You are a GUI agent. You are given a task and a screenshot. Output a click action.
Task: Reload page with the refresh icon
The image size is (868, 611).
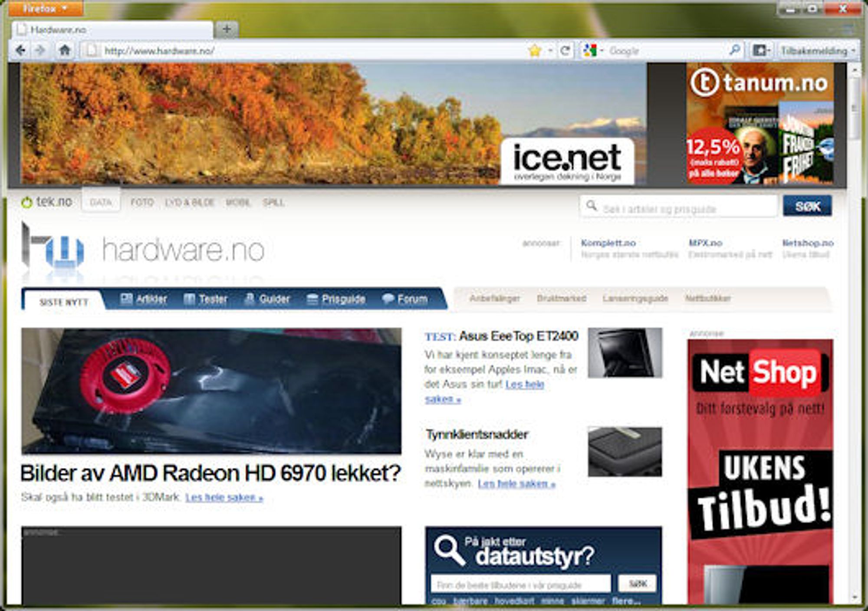565,51
